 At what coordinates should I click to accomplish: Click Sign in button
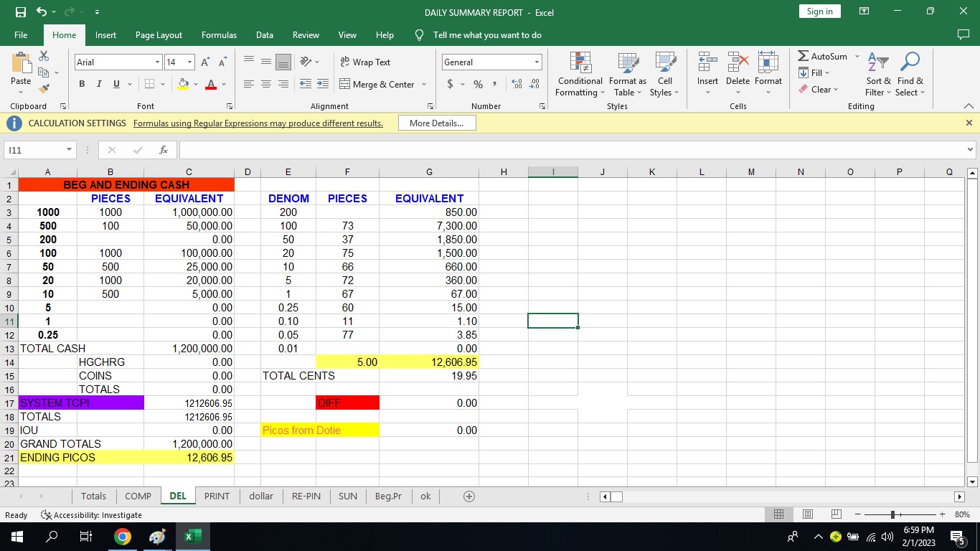819,11
